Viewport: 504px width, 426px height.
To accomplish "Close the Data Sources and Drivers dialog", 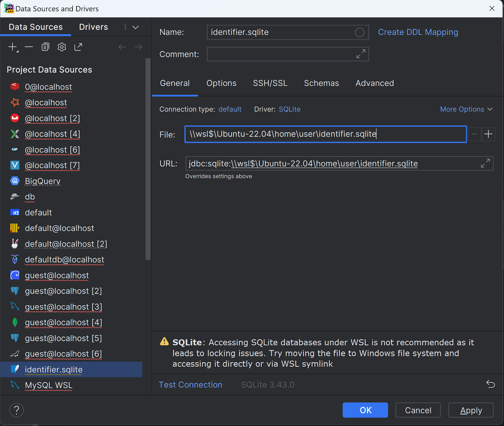I will [x=492, y=9].
